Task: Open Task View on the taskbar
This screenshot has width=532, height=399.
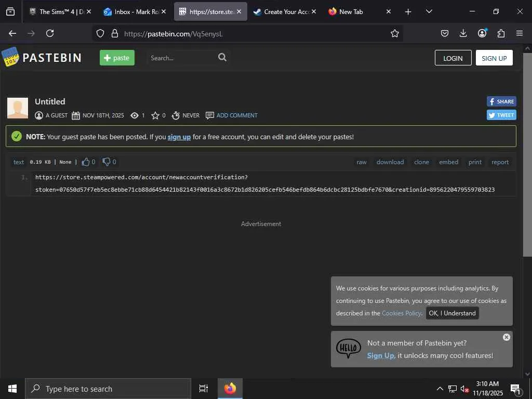Action: (x=204, y=389)
